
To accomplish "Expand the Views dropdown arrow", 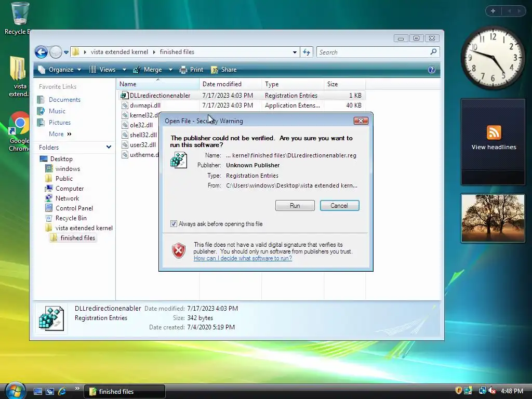I will click(x=124, y=70).
